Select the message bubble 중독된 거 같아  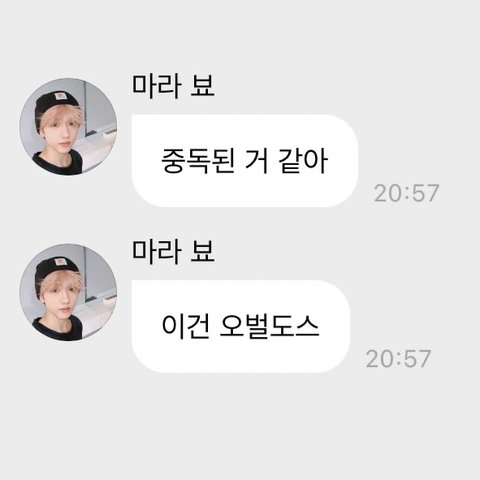[245, 161]
